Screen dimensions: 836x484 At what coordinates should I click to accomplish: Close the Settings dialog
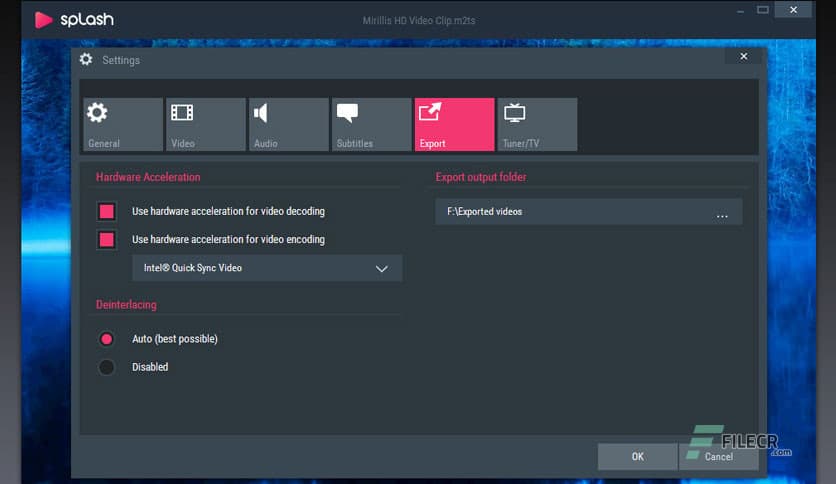[x=743, y=57]
